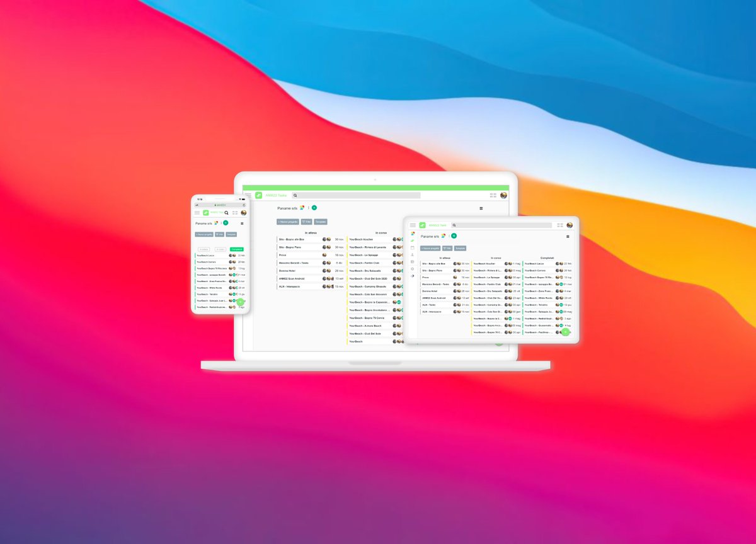Open the apps grid icon on the laptop header

[493, 195]
